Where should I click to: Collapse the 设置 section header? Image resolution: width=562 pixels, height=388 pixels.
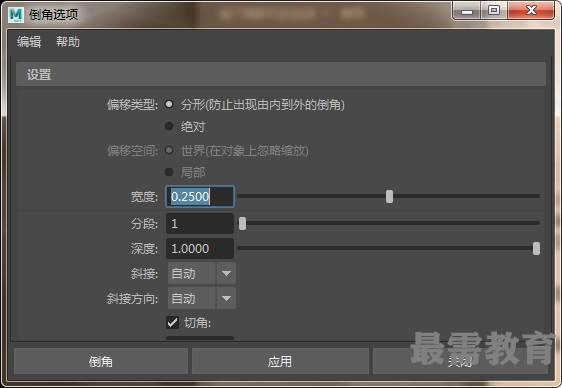pos(281,74)
